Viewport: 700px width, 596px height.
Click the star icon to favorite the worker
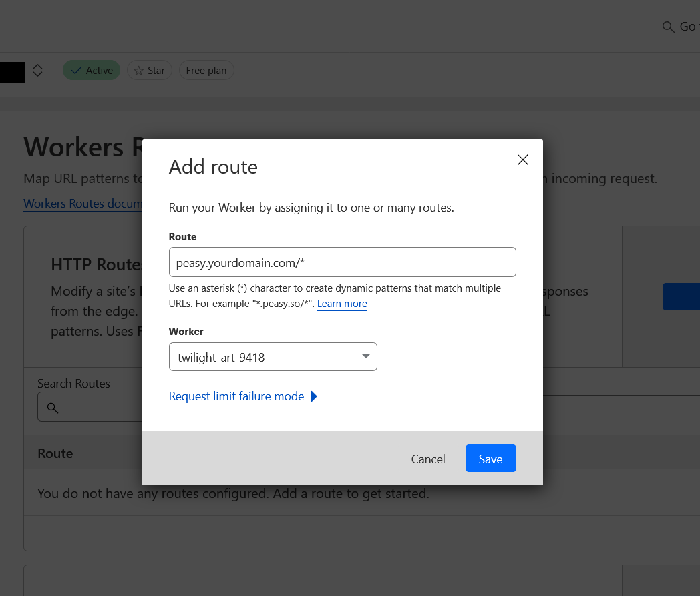click(x=138, y=70)
